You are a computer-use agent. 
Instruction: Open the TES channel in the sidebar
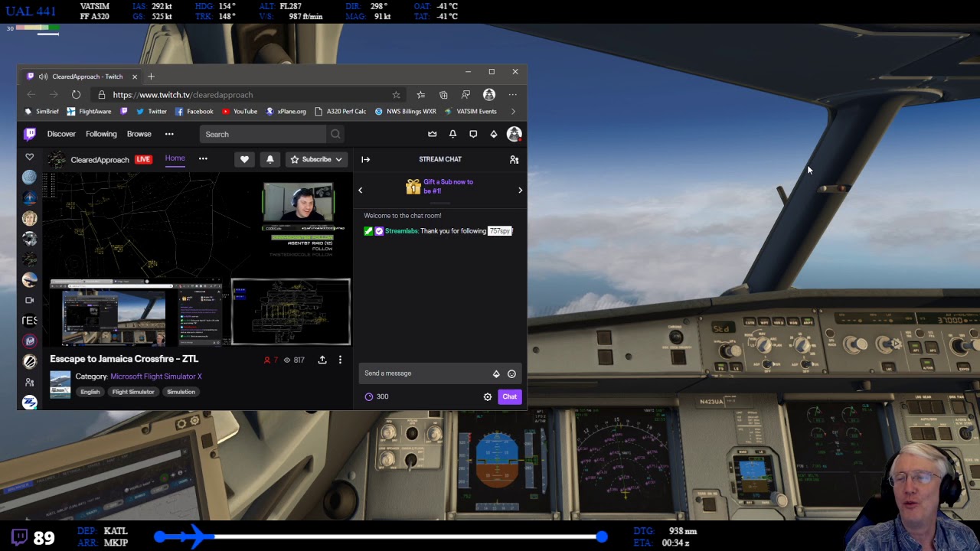pos(30,321)
